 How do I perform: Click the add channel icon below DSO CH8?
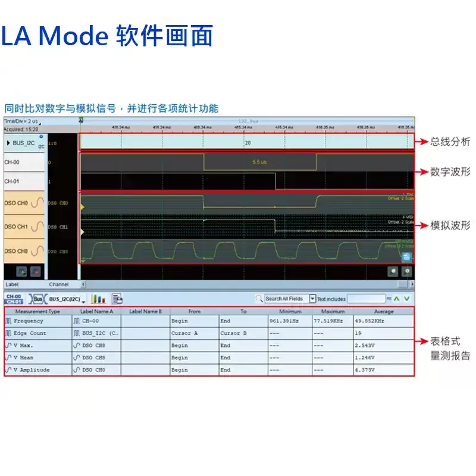pos(22,271)
